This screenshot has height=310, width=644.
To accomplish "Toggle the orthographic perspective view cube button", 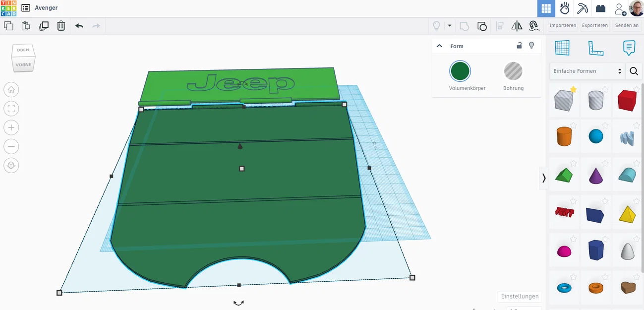I will point(11,165).
